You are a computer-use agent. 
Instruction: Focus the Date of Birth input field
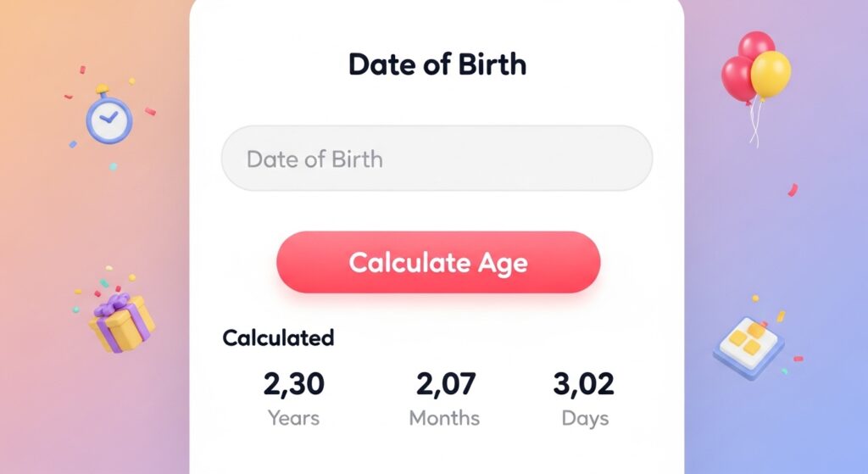437,159
